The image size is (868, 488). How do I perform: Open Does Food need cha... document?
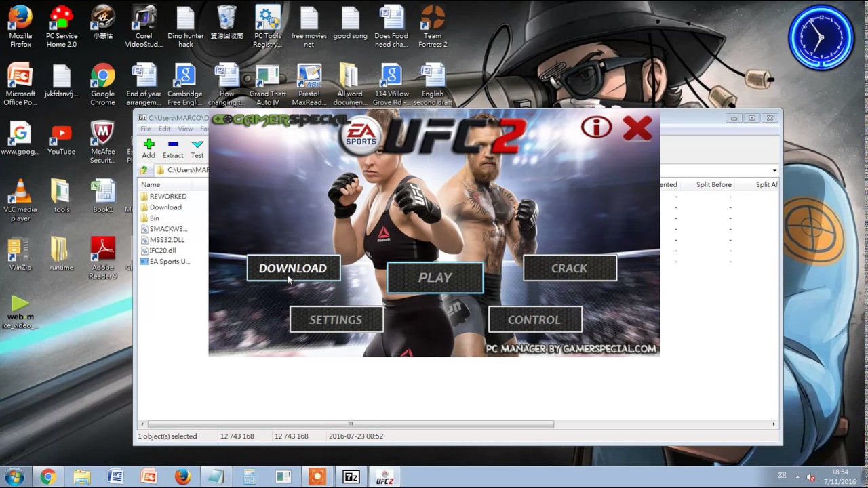coord(391,27)
